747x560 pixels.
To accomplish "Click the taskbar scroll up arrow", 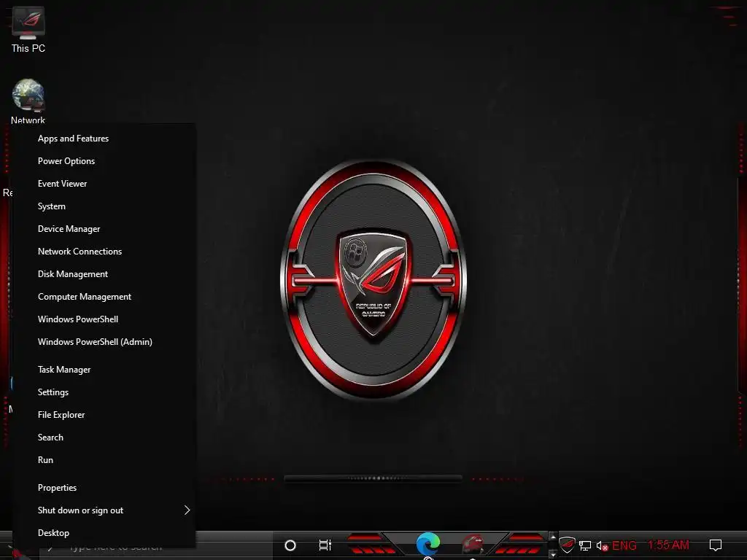I will [553, 537].
